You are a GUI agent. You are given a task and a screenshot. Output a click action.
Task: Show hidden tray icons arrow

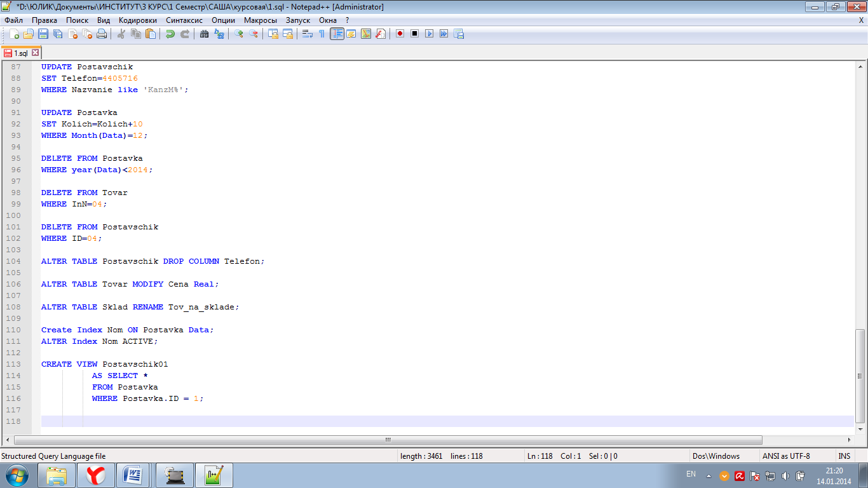coord(709,476)
